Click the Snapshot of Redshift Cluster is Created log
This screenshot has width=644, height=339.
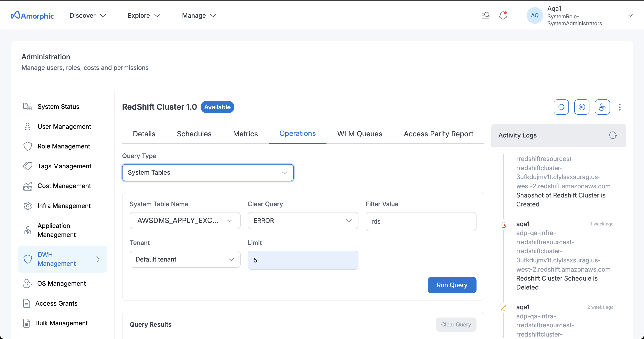coord(561,200)
